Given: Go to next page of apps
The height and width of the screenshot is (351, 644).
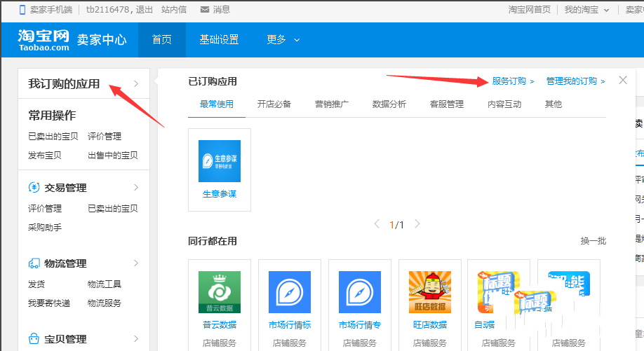Looking at the screenshot, I should pyautogui.click(x=417, y=224).
